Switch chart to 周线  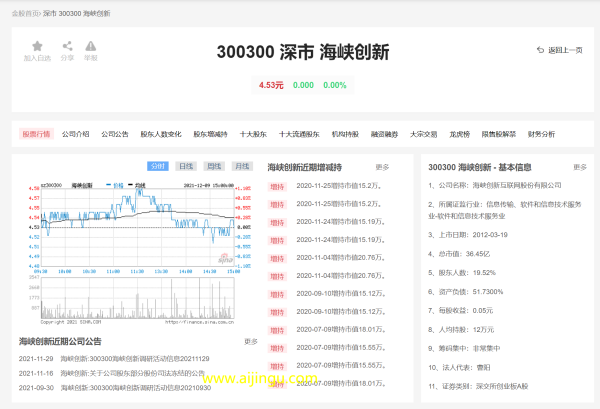(214, 166)
